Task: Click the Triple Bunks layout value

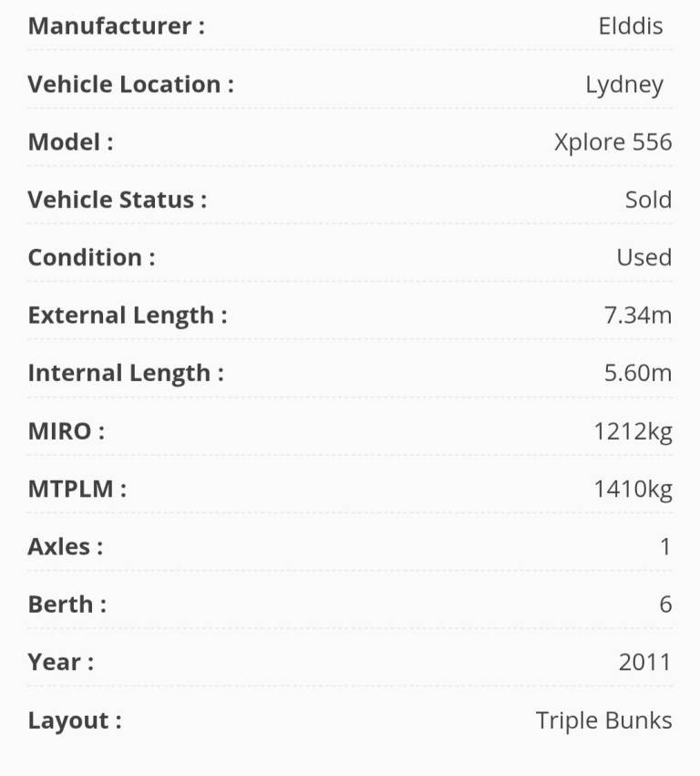Action: [603, 720]
